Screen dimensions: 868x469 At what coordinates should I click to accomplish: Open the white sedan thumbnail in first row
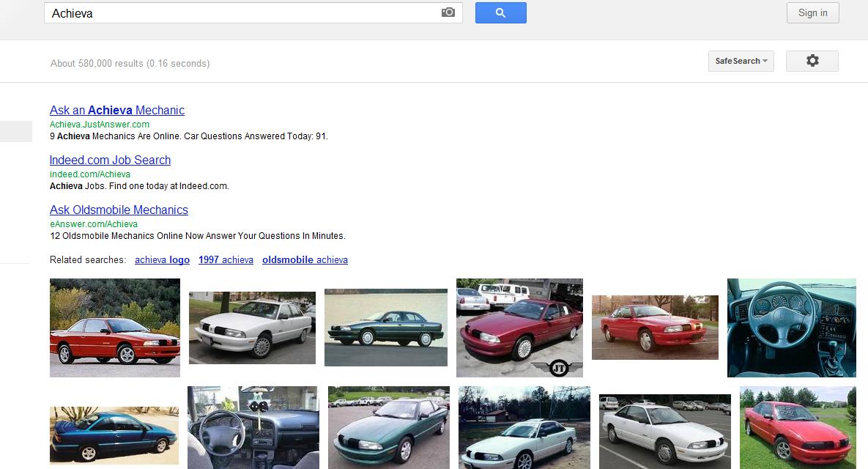click(x=252, y=328)
